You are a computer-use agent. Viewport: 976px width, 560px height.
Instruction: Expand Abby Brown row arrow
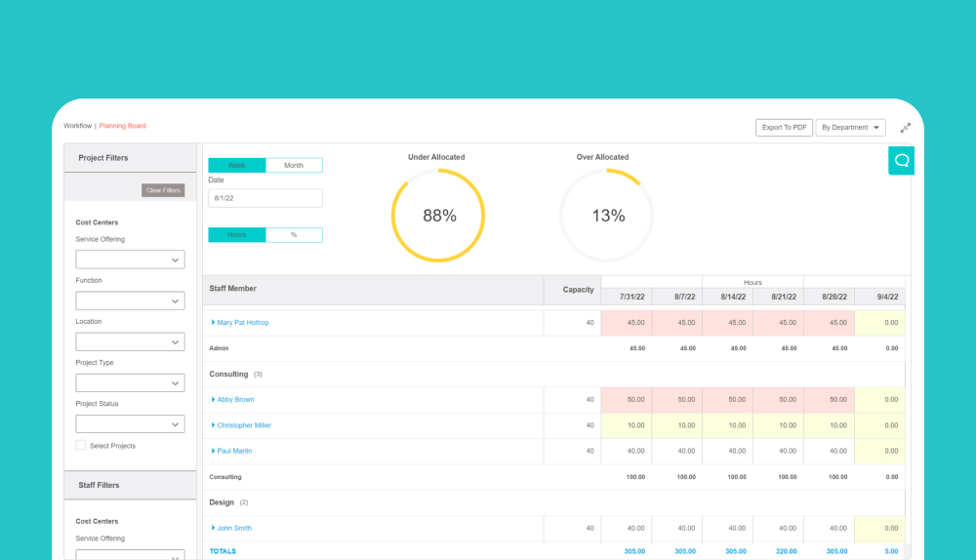click(213, 399)
